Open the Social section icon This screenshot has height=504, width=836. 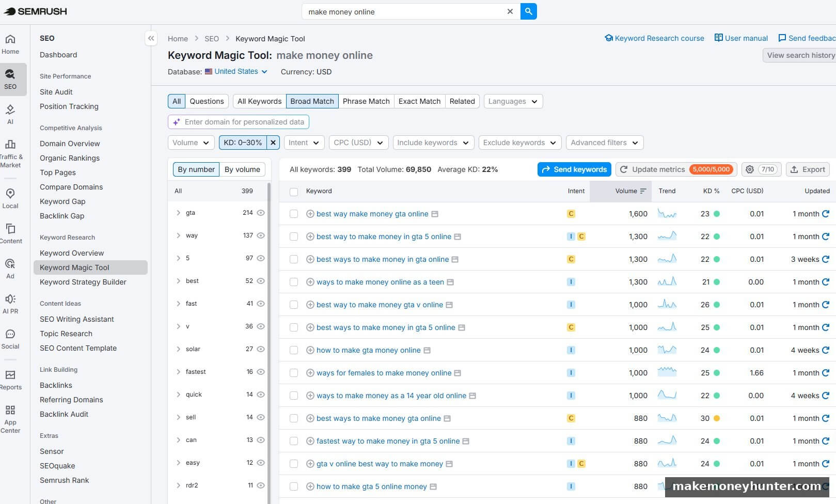click(10, 334)
